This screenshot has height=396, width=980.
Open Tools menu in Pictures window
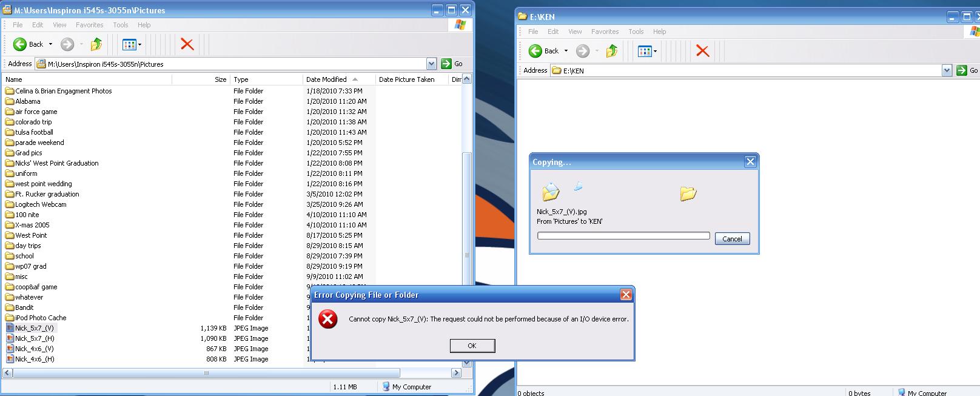pos(121,25)
